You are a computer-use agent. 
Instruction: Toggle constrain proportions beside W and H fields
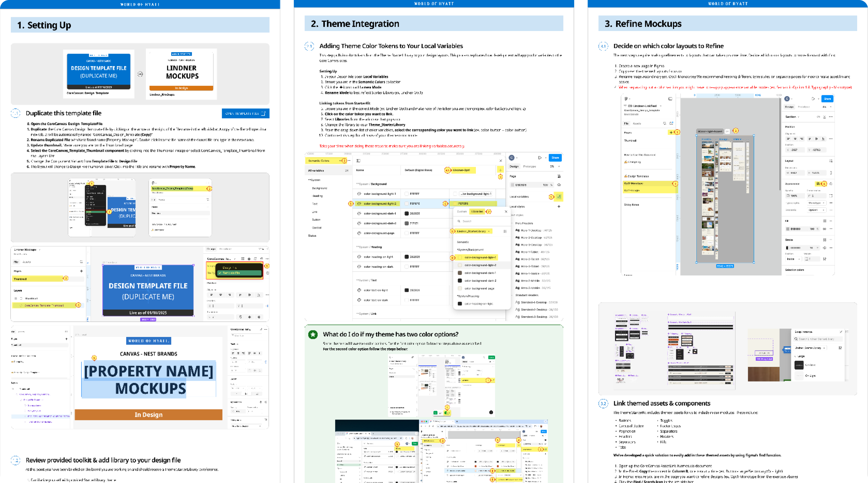(831, 173)
